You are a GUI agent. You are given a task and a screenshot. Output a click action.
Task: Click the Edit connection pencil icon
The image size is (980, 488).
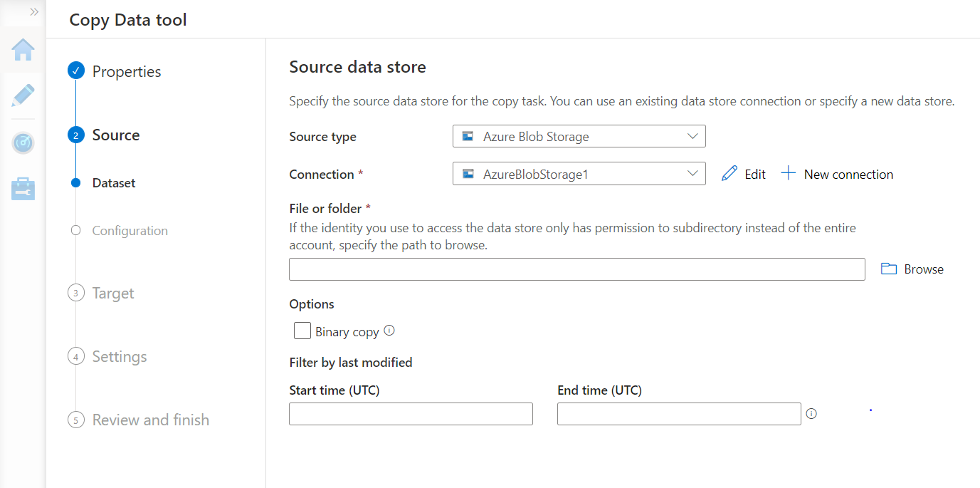(729, 174)
